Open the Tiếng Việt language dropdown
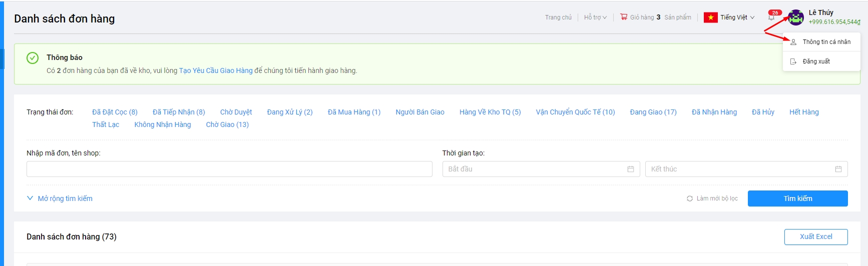 tap(737, 17)
